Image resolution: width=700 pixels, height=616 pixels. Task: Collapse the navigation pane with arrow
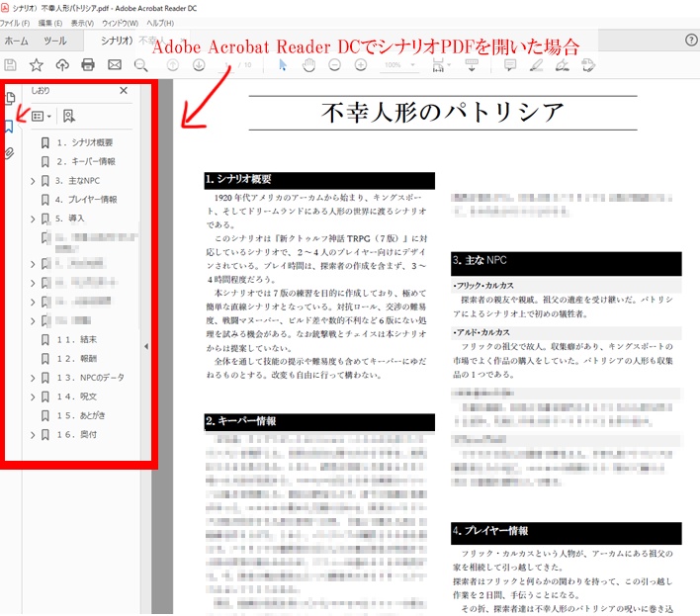click(146, 346)
